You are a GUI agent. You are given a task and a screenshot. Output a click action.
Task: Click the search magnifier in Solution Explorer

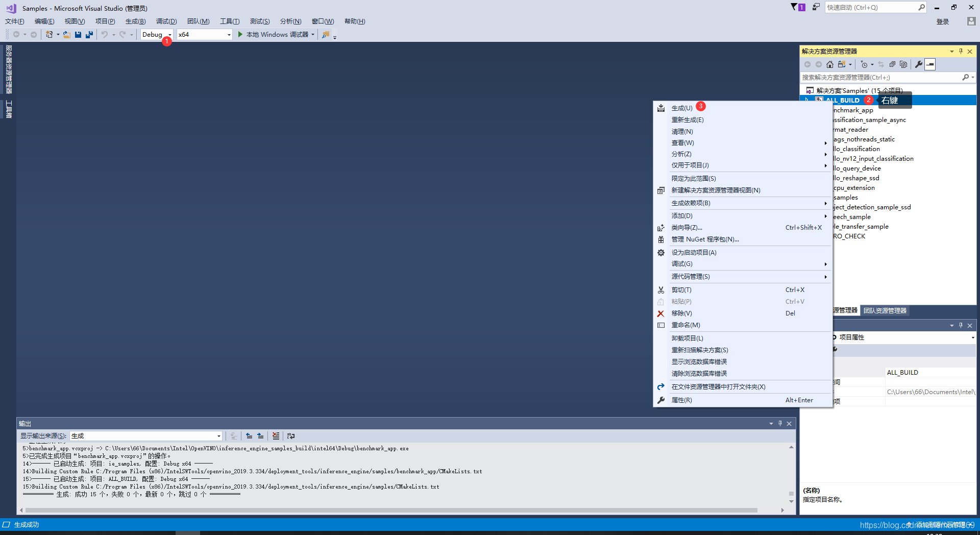tap(965, 78)
